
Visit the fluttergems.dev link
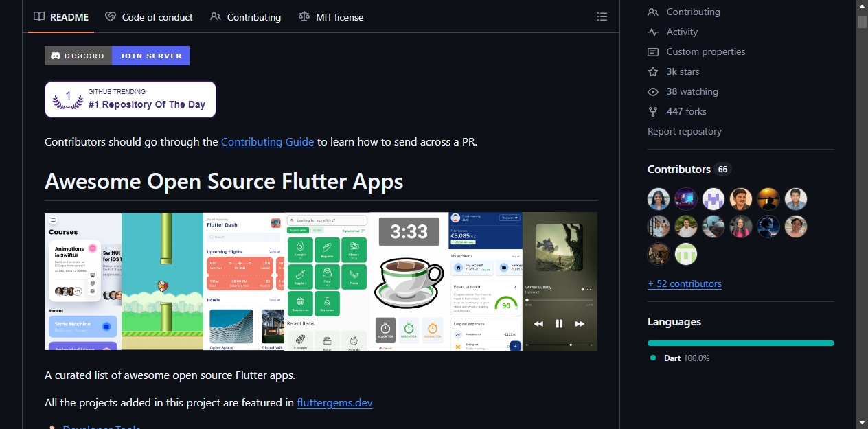[334, 403]
